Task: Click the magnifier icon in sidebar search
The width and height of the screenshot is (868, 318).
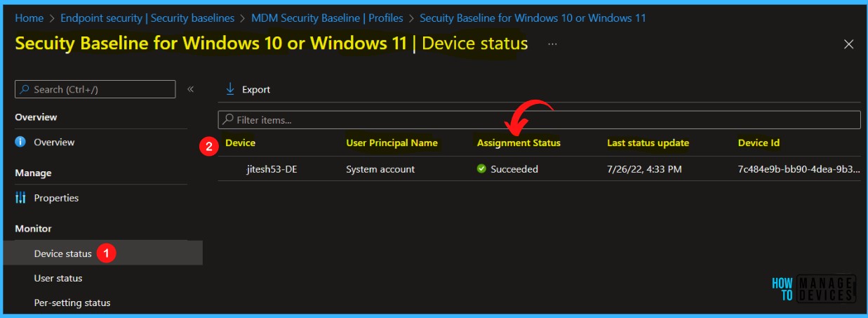Action: (25, 89)
